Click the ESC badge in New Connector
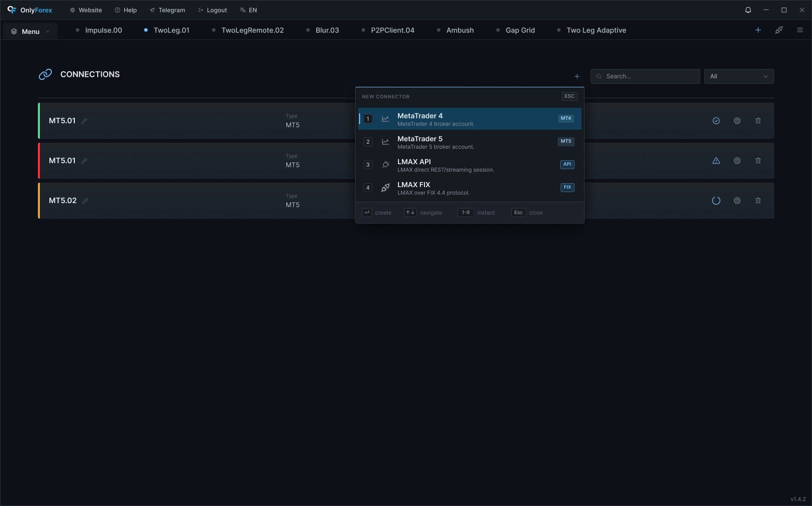812x506 pixels. tap(569, 96)
